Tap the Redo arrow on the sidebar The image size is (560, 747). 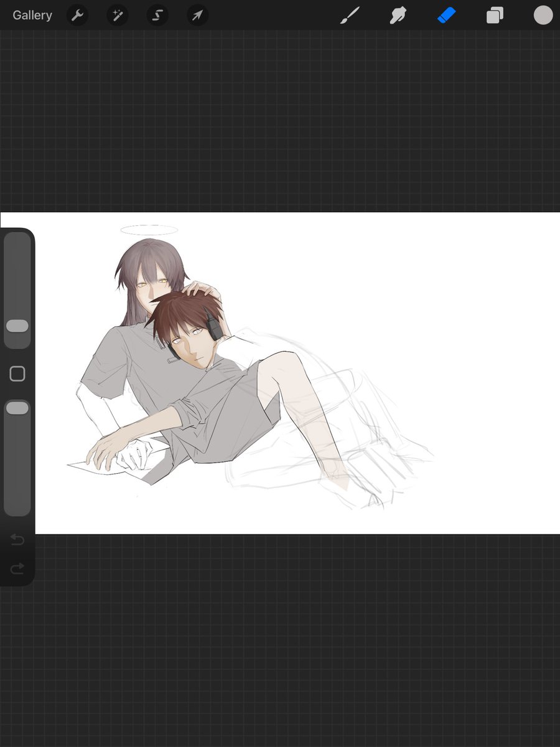coord(17,568)
